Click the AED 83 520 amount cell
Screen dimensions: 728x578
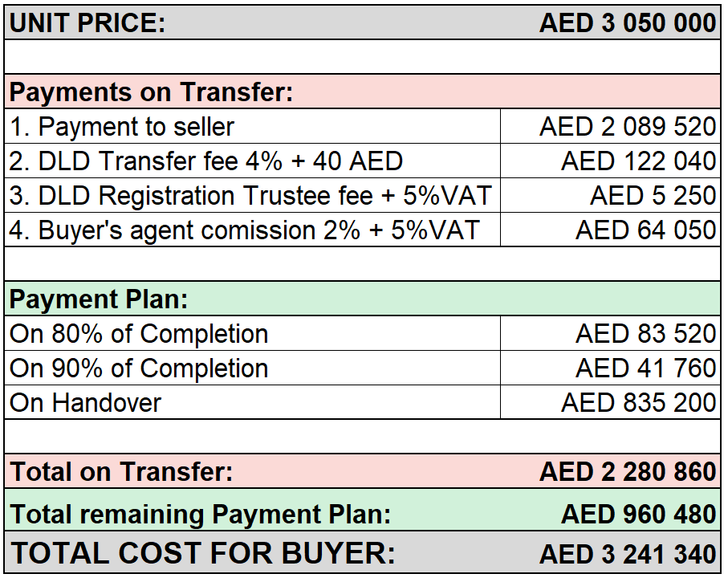611,333
